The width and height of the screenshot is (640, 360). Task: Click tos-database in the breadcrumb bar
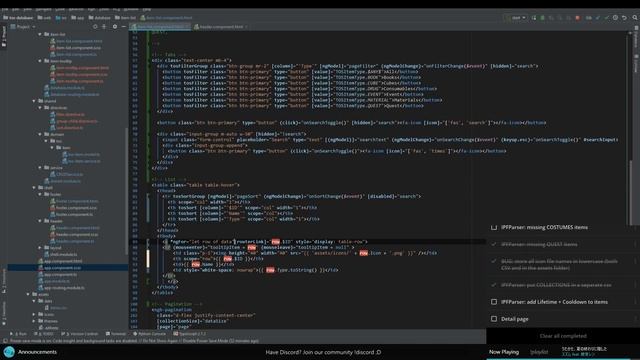18,18
